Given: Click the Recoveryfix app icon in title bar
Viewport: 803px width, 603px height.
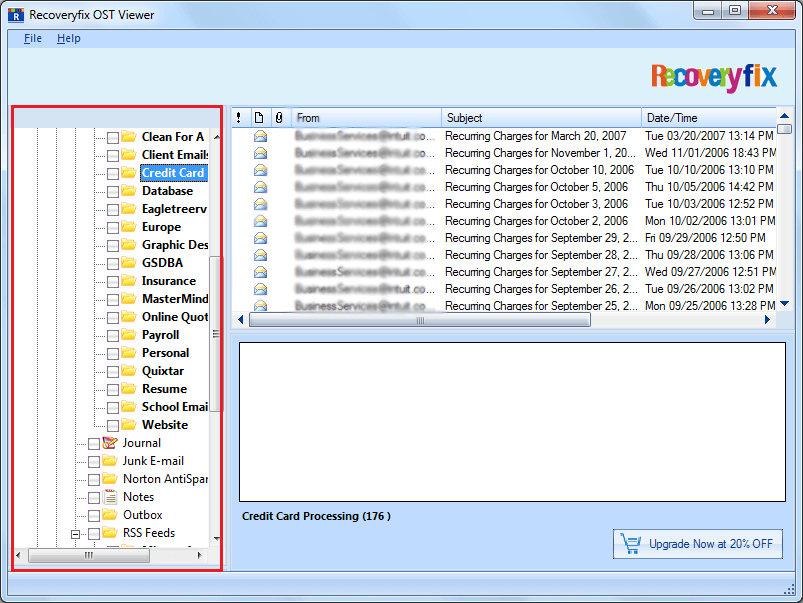Looking at the screenshot, I should click(x=16, y=15).
